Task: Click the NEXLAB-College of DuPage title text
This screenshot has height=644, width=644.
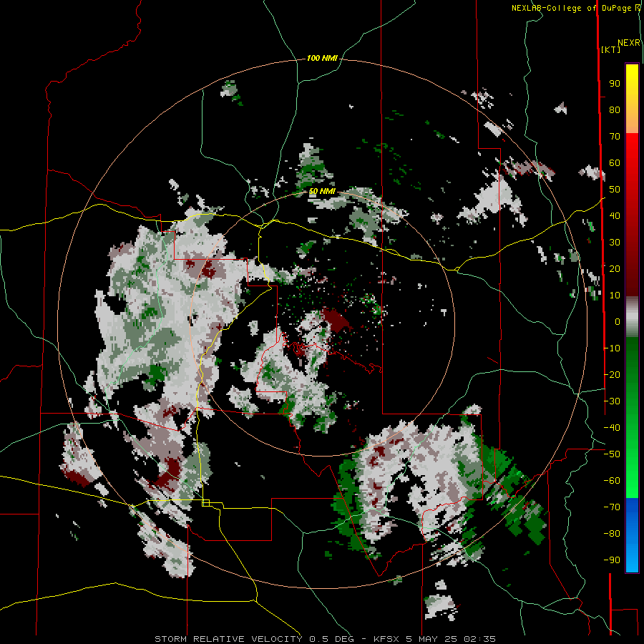Action: pos(572,8)
